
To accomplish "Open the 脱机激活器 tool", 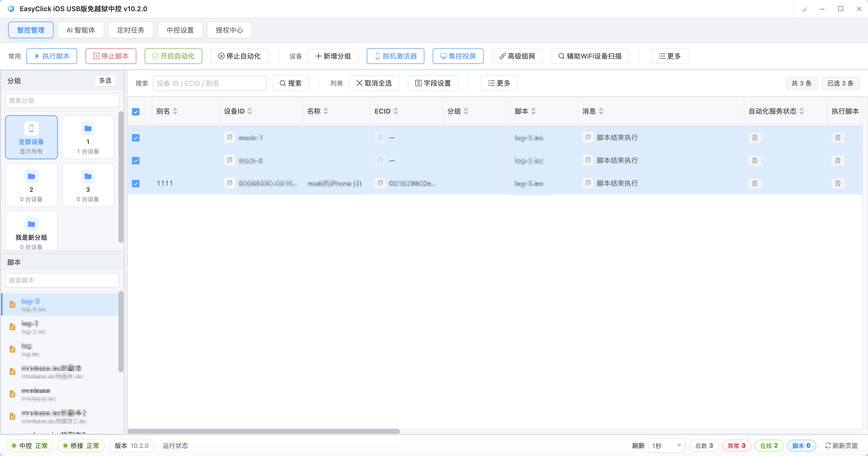I will [396, 56].
